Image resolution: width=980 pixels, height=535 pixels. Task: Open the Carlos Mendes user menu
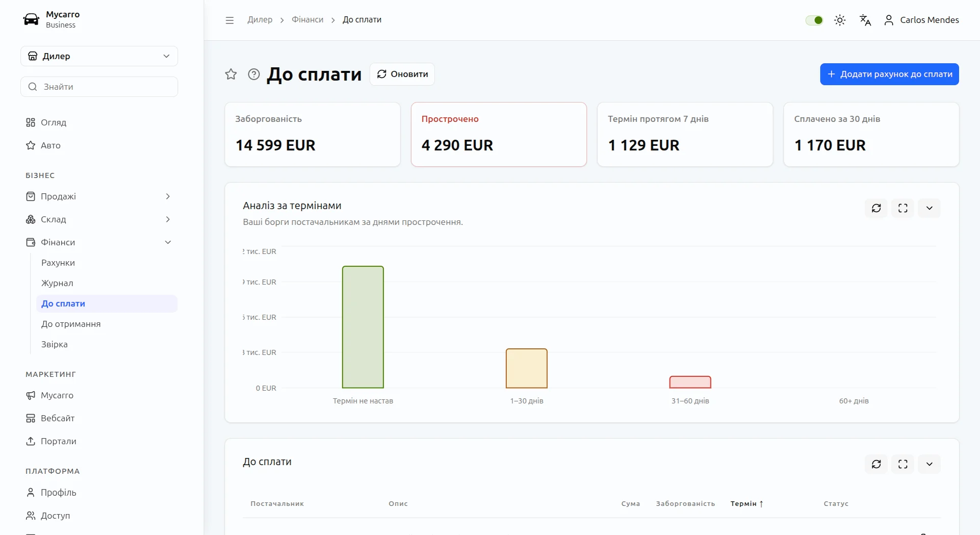click(921, 20)
